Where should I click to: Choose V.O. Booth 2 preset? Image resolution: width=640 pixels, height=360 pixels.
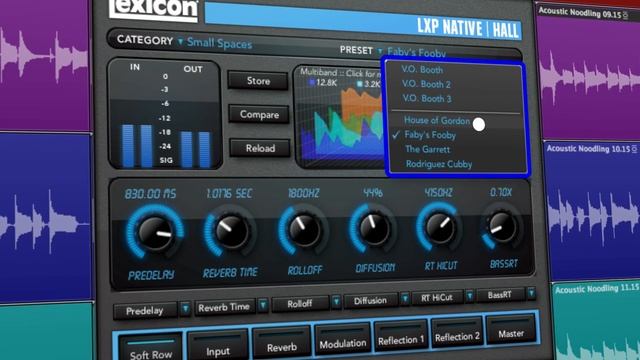(426, 84)
